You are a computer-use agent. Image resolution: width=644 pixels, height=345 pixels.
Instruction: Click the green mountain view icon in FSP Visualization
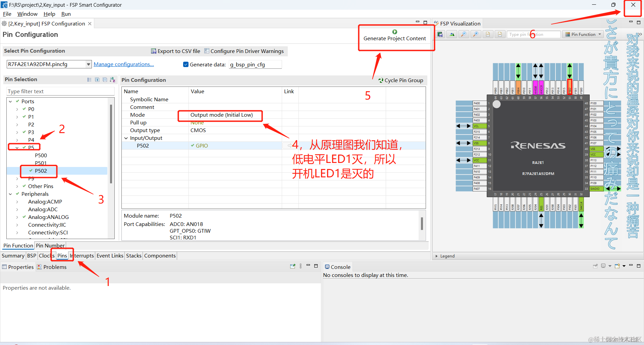pyautogui.click(x=452, y=34)
